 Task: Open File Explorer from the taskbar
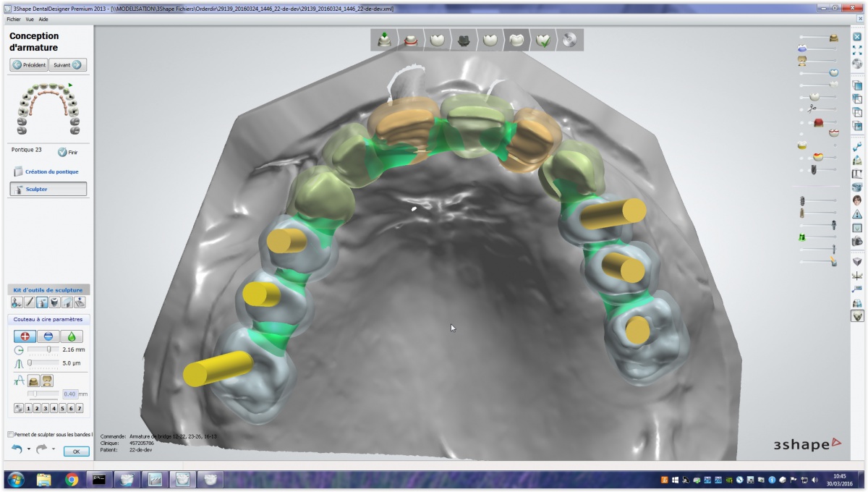(44, 479)
